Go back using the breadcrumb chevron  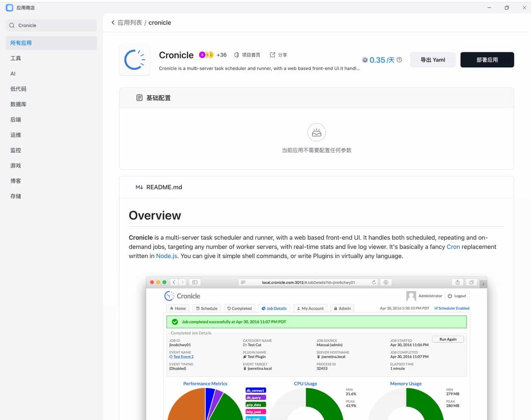pos(113,22)
